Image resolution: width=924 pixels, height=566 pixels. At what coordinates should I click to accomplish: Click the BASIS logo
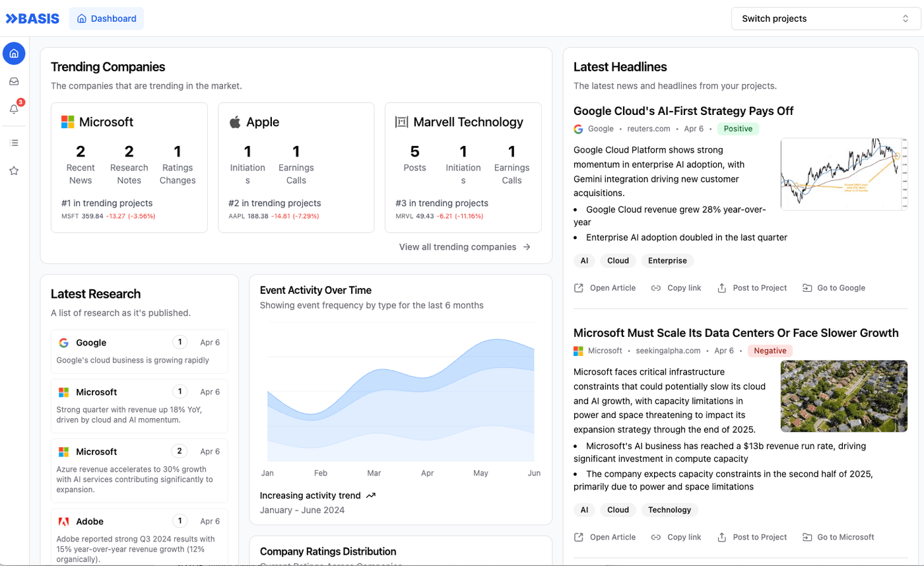[x=32, y=18]
